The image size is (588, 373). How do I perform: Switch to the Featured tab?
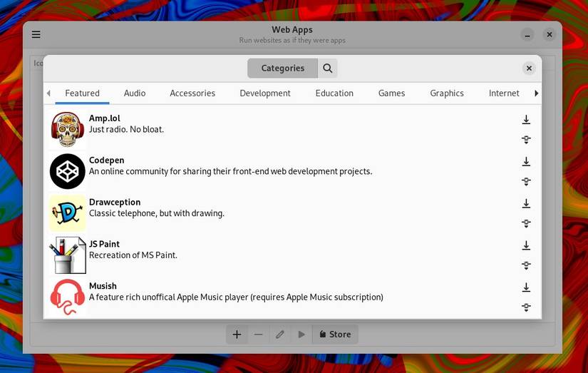tap(82, 93)
